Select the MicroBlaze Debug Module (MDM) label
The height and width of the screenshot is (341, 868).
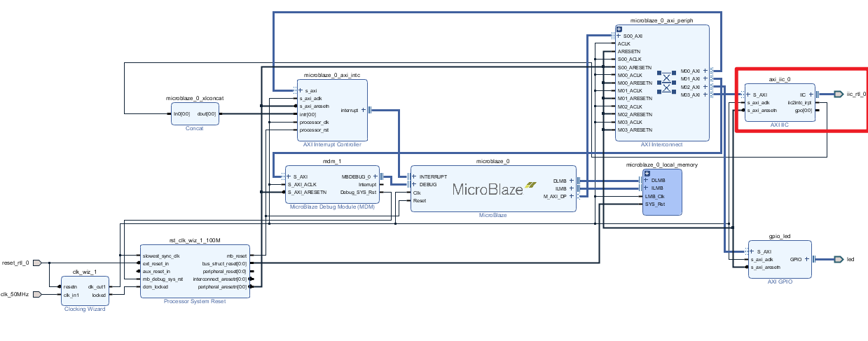(x=332, y=207)
